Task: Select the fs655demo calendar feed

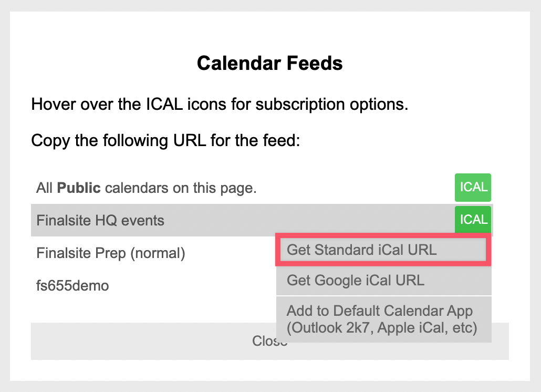Action: point(72,286)
